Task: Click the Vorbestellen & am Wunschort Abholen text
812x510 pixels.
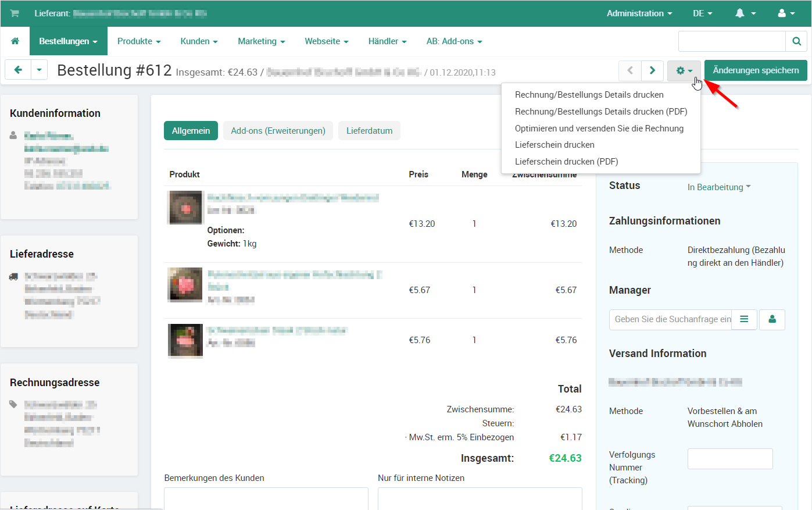Action: [x=725, y=418]
